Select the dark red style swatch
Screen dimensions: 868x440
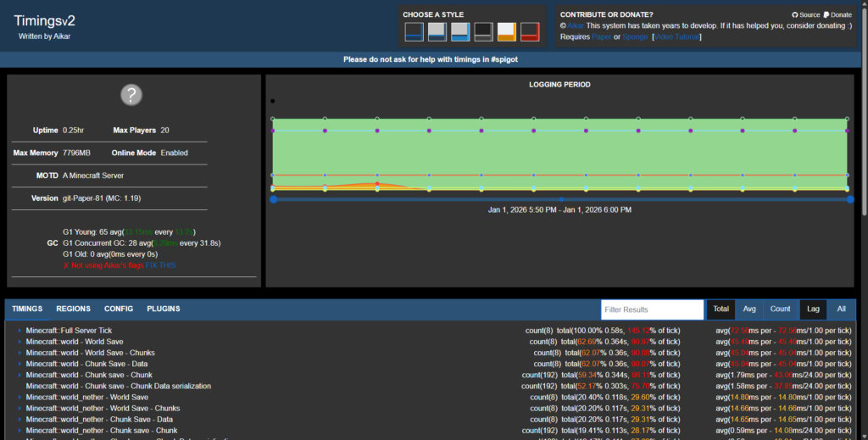(530, 32)
